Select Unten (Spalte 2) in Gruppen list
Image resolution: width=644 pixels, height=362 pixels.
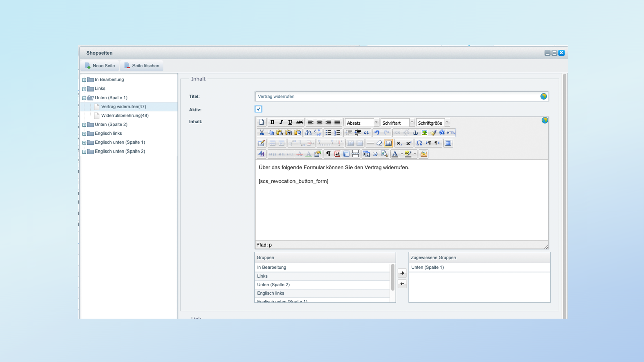(x=322, y=285)
